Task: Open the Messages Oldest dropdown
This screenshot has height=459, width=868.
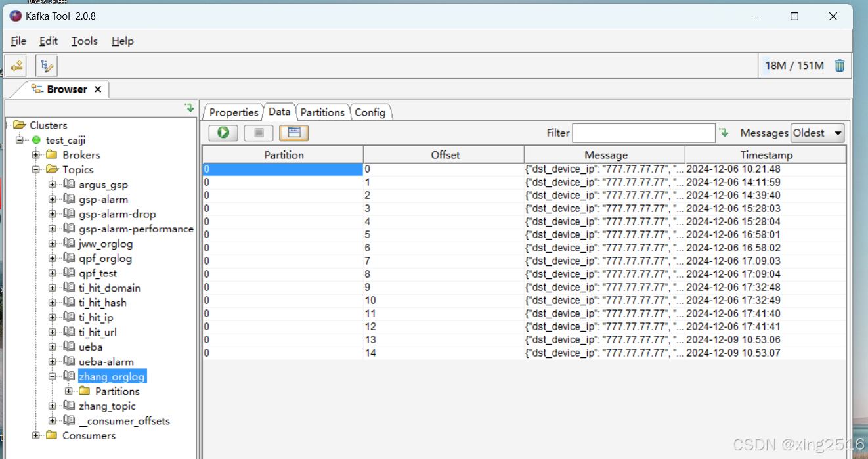Action: [x=817, y=133]
